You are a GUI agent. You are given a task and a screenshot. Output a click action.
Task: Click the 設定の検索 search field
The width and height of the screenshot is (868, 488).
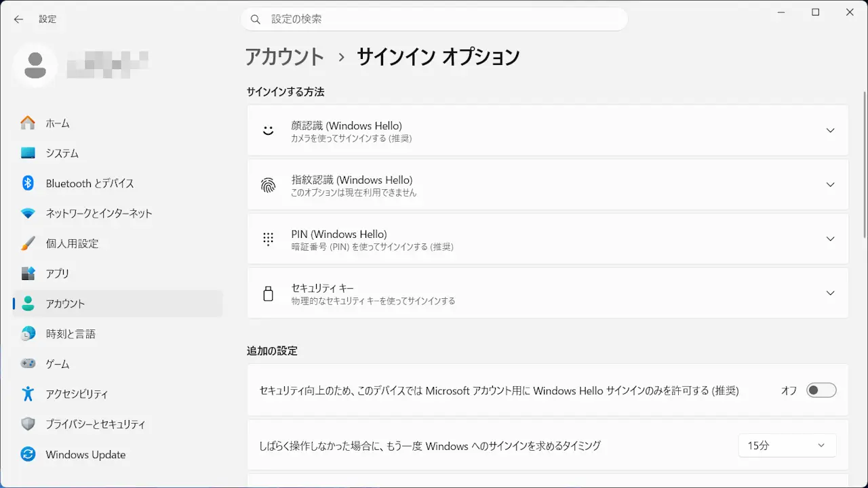(x=441, y=19)
